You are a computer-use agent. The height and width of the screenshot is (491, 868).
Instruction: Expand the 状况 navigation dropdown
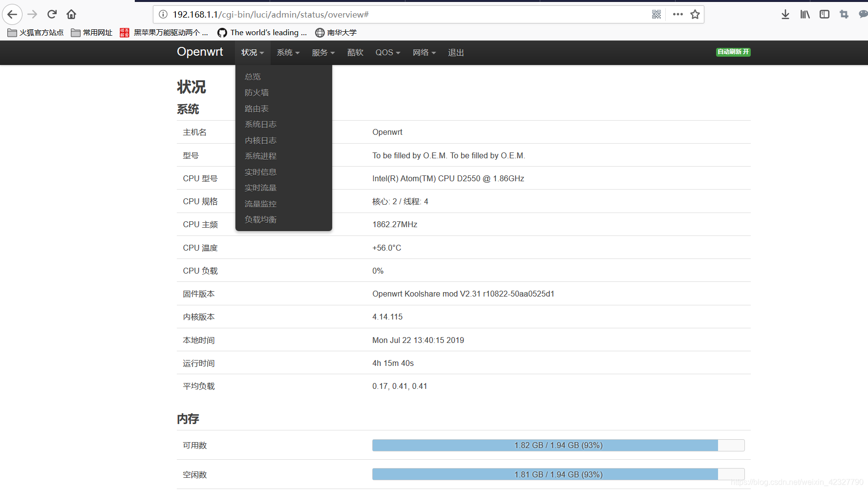[253, 52]
